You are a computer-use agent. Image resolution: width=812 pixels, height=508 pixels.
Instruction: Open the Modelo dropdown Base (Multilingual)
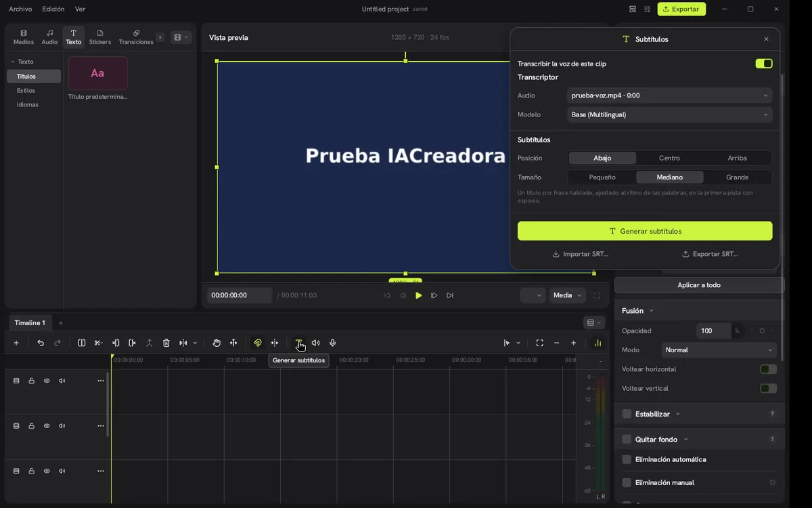point(669,114)
